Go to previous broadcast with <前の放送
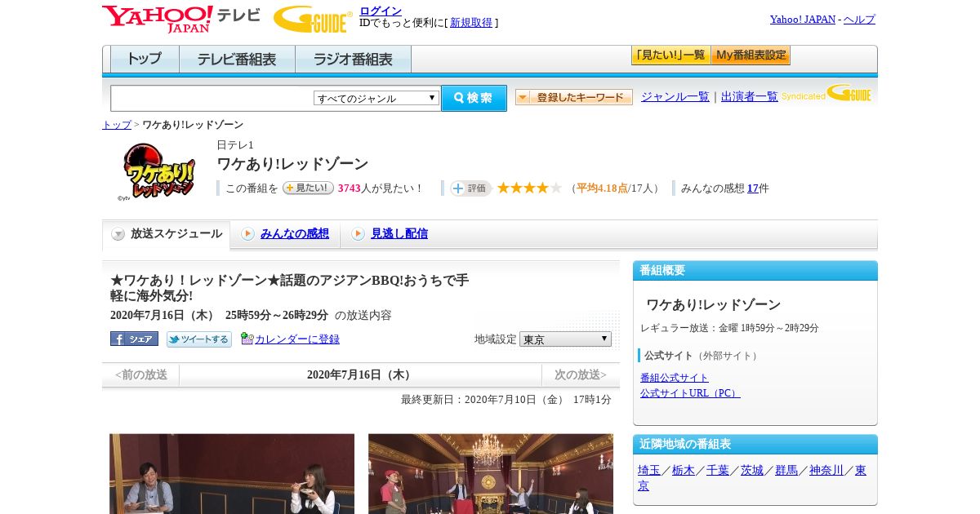 pyautogui.click(x=141, y=375)
